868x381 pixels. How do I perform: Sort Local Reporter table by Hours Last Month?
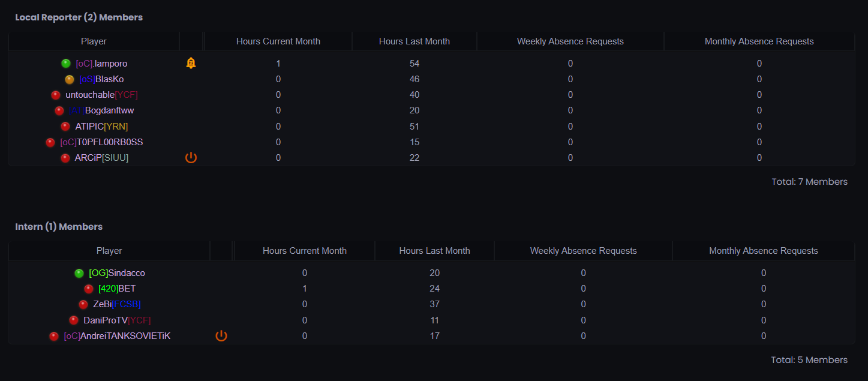(415, 41)
